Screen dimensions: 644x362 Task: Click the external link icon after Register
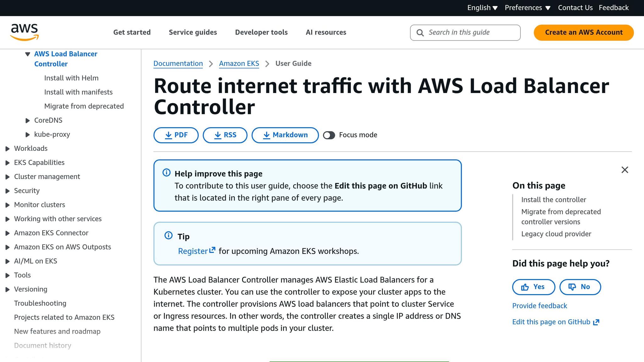[213, 250]
